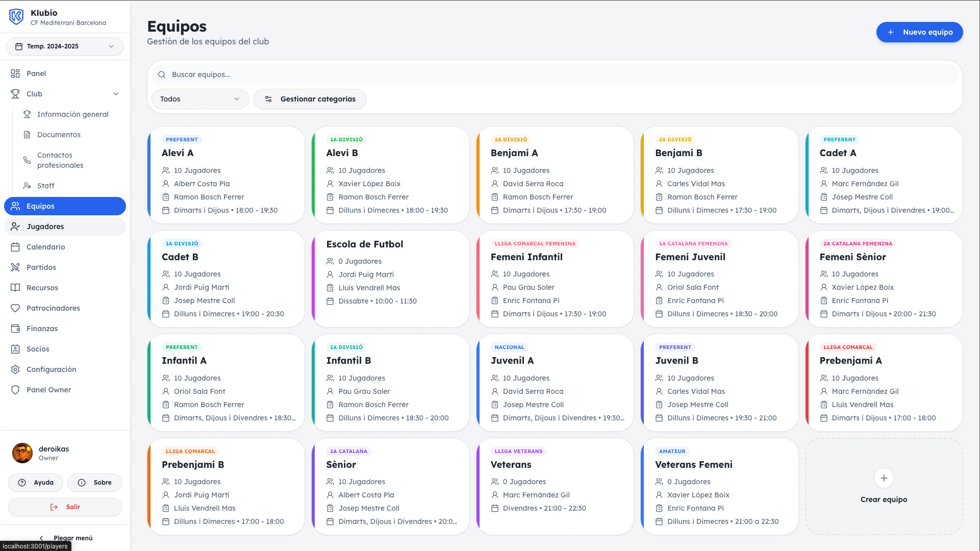
Task: Open the Calendario section from the sidebar
Action: click(45, 247)
